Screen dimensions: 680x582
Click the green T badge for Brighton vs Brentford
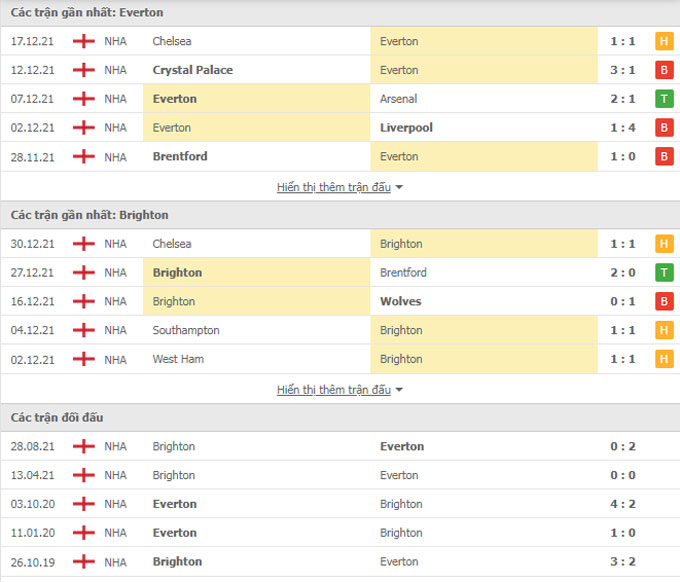663,272
